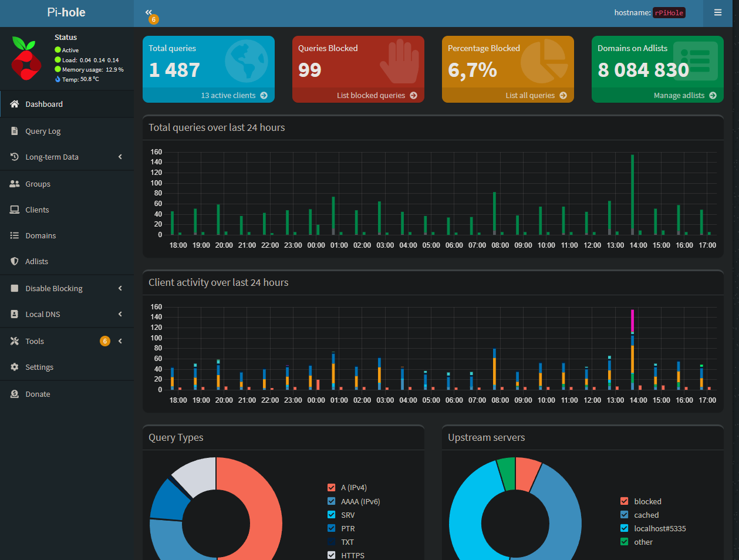Toggle cached upstream legend checkbox

[x=625, y=515]
